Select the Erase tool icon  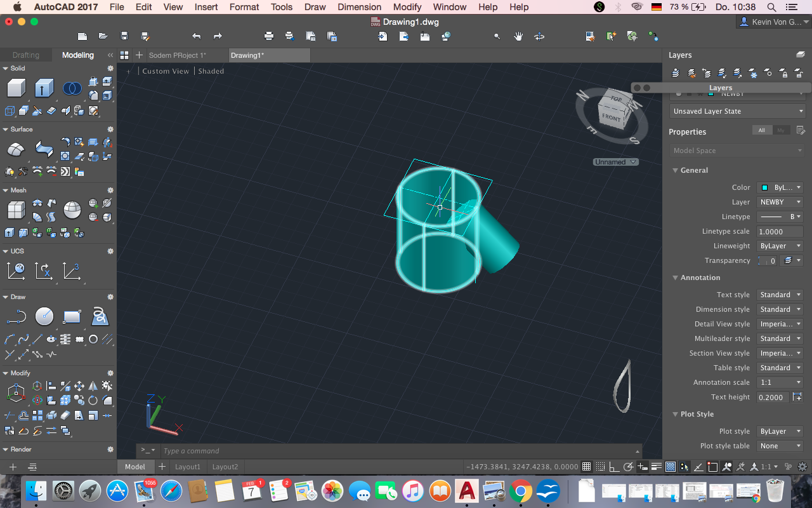click(65, 415)
